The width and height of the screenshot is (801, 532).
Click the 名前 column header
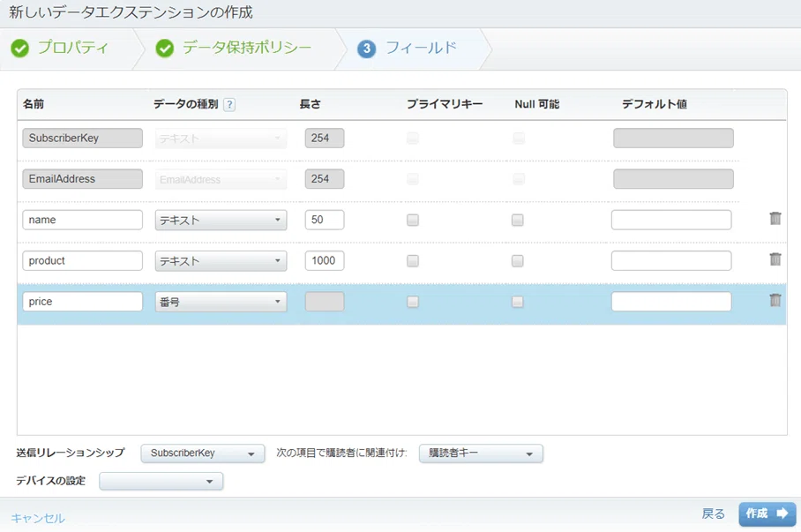click(x=34, y=104)
